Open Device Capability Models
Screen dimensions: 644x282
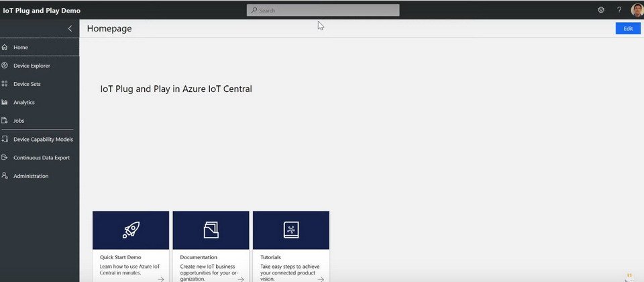click(40, 140)
